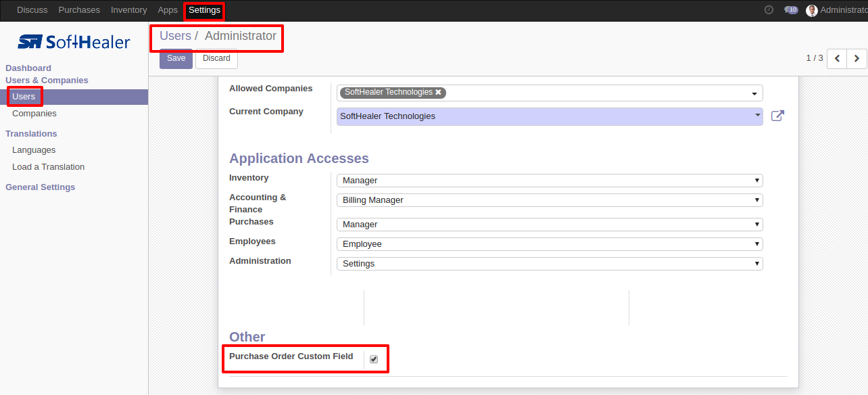
Task: Click the Current Company label
Action: [266, 112]
